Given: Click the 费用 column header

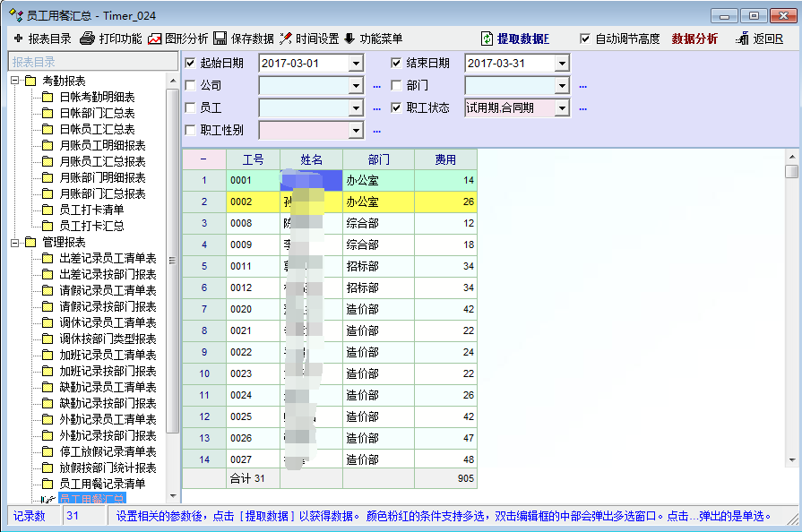Looking at the screenshot, I should (445, 159).
